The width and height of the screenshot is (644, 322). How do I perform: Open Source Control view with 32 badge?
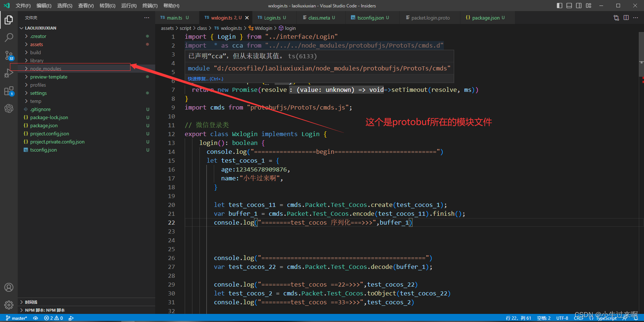pyautogui.click(x=9, y=55)
